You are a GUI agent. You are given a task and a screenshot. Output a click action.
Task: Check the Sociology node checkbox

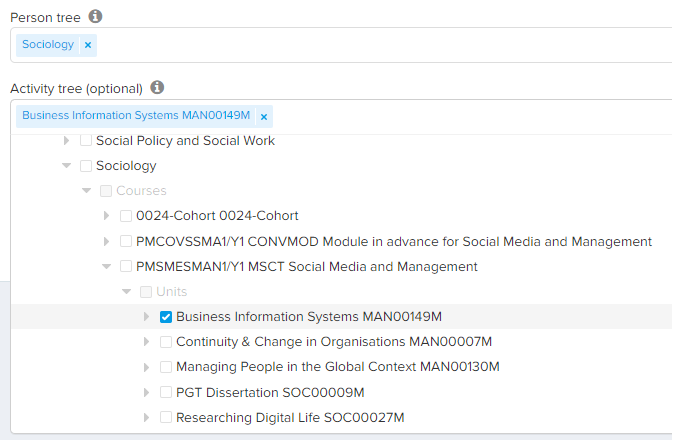(x=86, y=166)
